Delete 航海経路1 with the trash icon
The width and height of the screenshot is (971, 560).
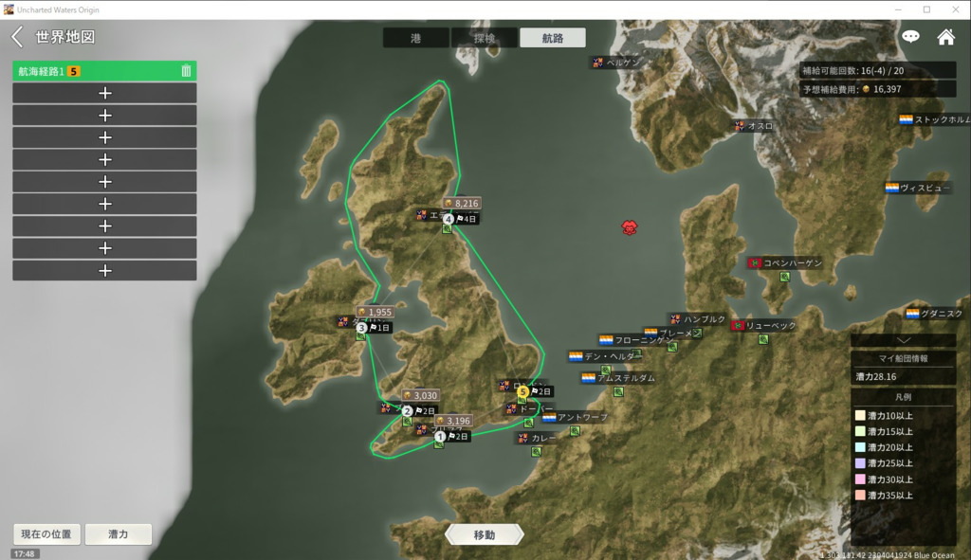(x=186, y=70)
